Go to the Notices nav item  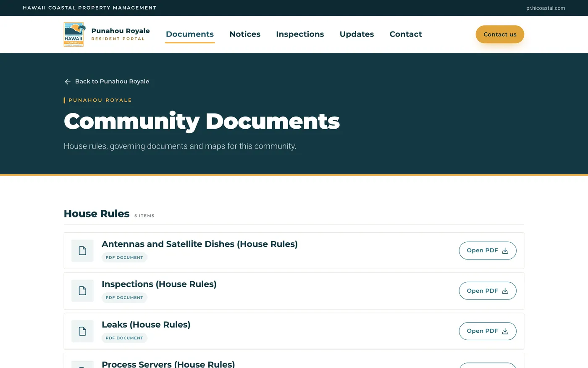point(245,34)
